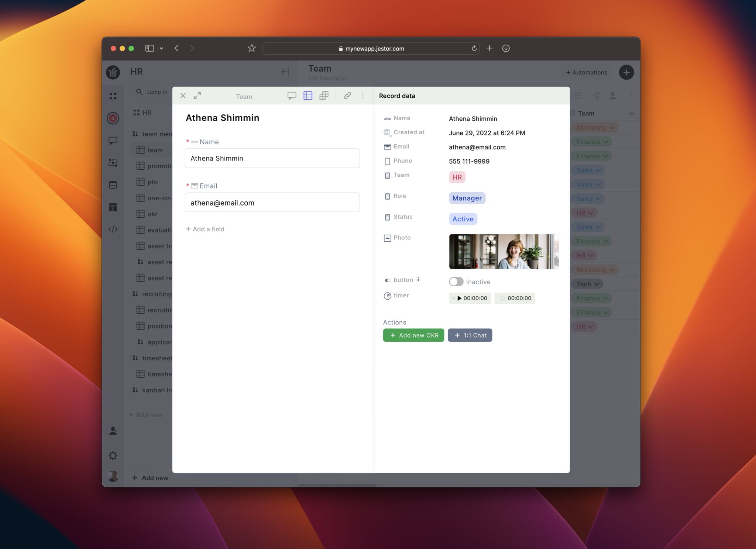Click the Add new OKR button

413,335
